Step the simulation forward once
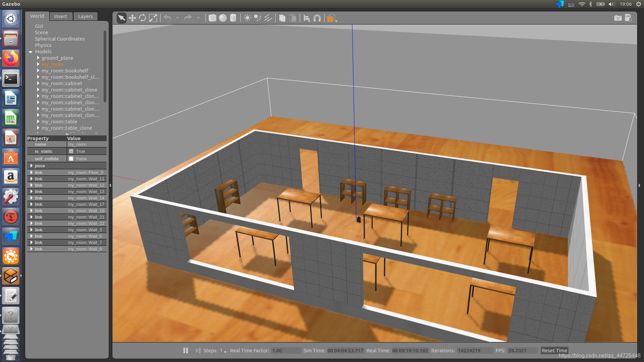644x362 pixels. (x=198, y=350)
